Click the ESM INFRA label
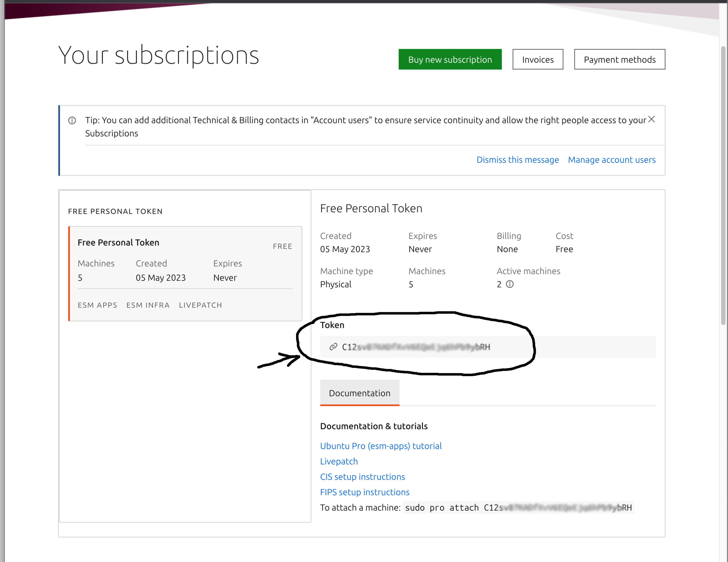The width and height of the screenshot is (728, 562). point(148,305)
